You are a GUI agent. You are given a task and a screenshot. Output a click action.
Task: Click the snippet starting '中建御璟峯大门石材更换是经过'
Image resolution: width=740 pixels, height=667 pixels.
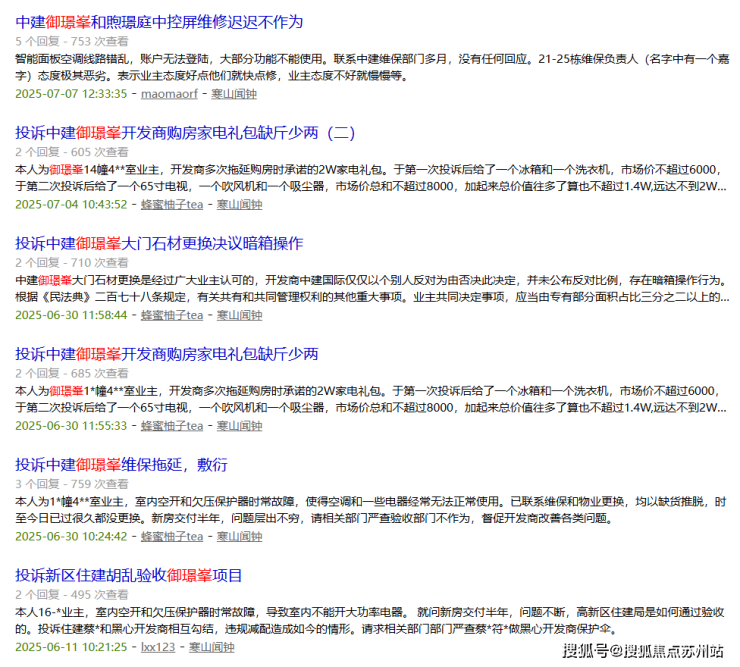click(x=372, y=289)
